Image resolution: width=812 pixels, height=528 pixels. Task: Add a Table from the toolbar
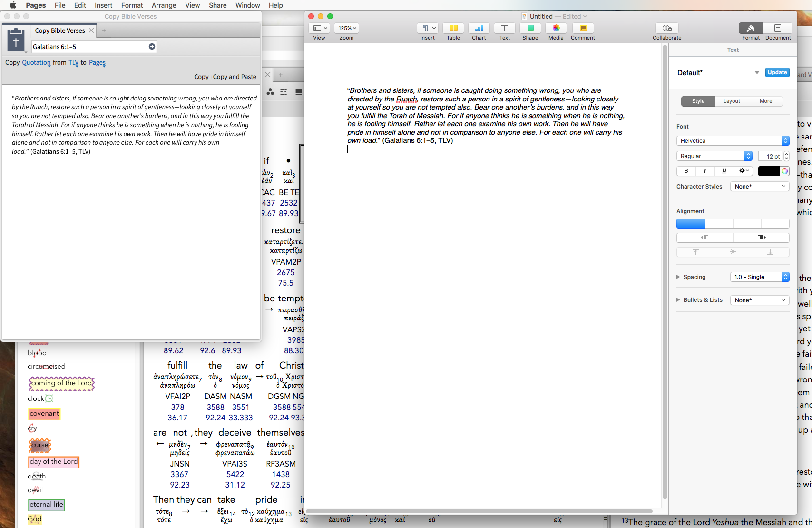coord(453,28)
